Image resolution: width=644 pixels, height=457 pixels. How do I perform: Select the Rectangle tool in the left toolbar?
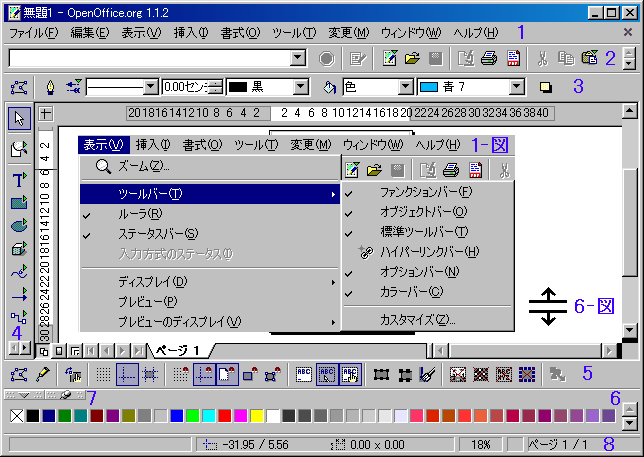19,203
